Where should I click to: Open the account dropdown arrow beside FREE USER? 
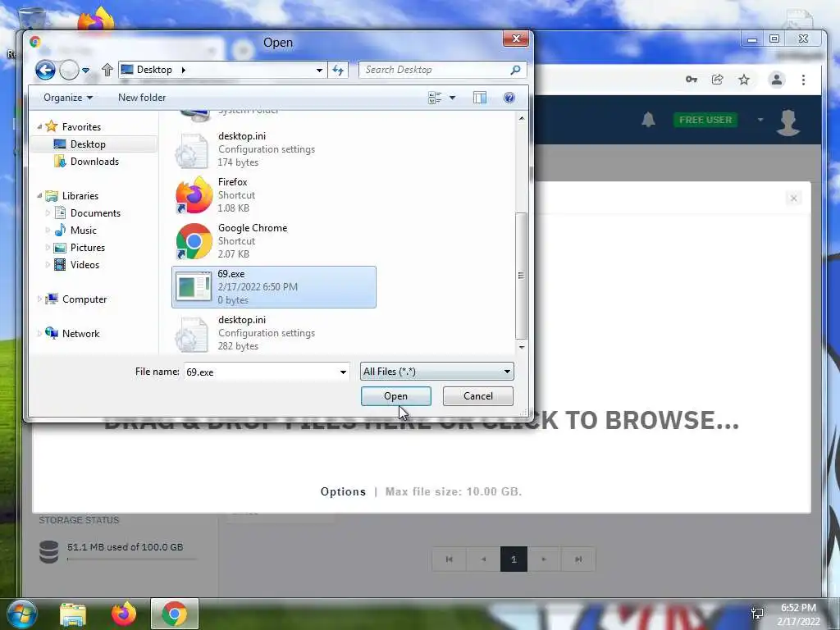[760, 120]
